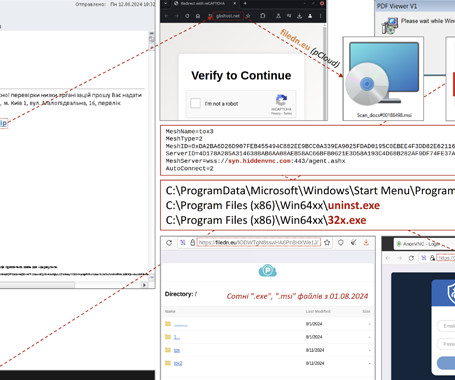The height and width of the screenshot is (380, 455).
Task: Click the Email field on AnonVNC login
Action: click(x=446, y=326)
